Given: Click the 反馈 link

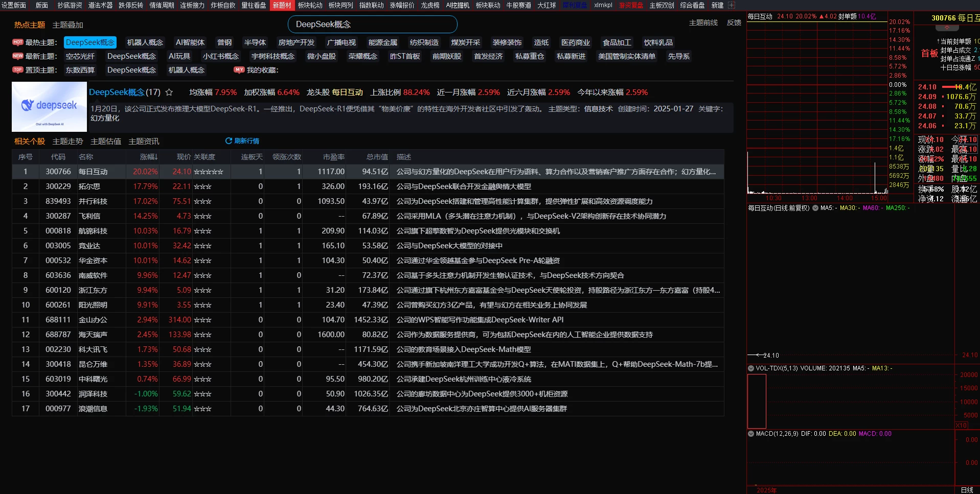Looking at the screenshot, I should pos(734,23).
